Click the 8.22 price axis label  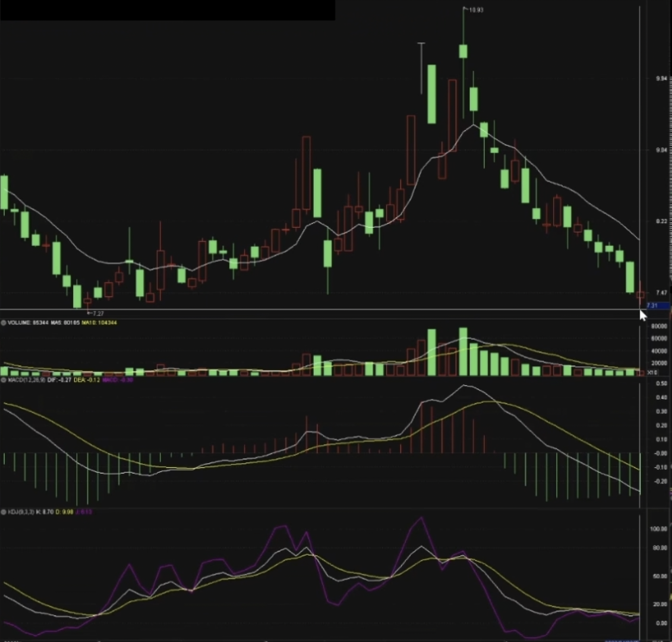pyautogui.click(x=662, y=221)
